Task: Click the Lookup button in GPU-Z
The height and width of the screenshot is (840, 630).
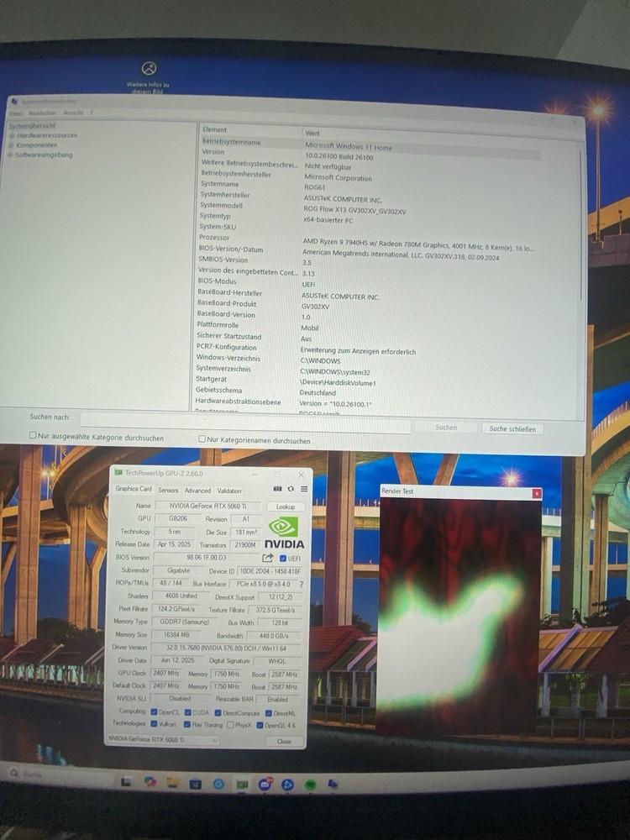Action: point(286,507)
